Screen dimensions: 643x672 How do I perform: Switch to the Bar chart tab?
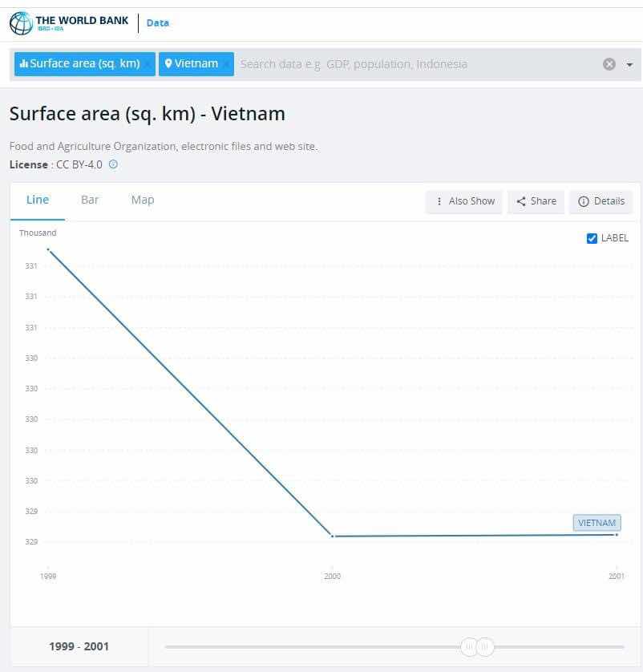pyautogui.click(x=90, y=200)
